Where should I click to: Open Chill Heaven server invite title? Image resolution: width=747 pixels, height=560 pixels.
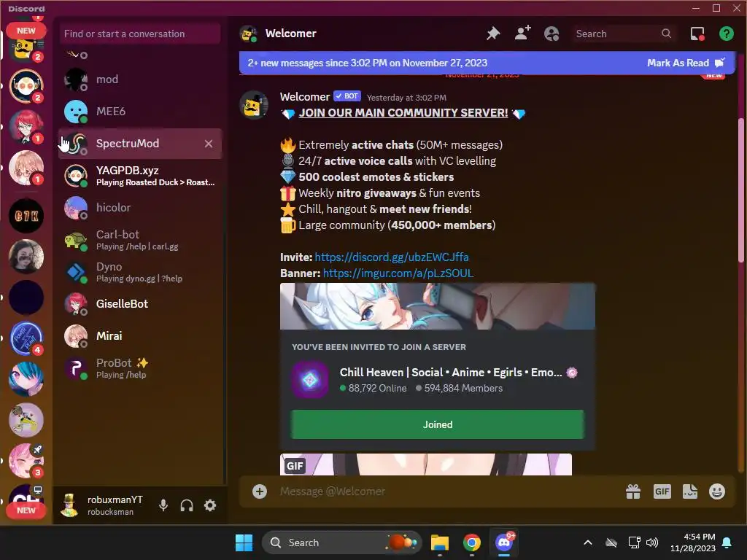[451, 373]
